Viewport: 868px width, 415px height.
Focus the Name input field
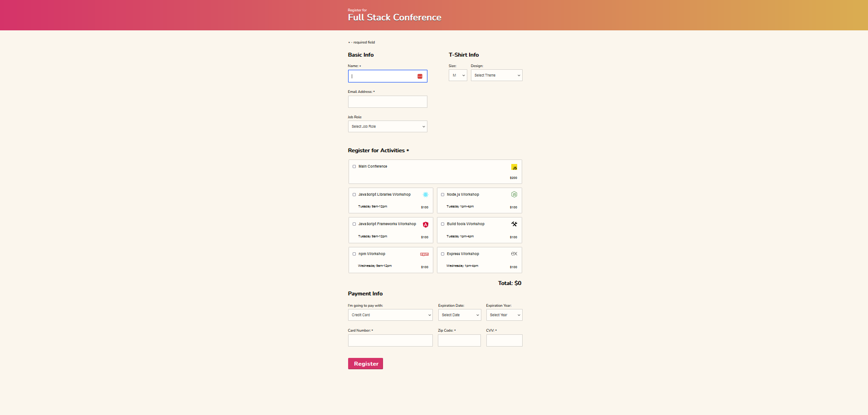coord(388,76)
